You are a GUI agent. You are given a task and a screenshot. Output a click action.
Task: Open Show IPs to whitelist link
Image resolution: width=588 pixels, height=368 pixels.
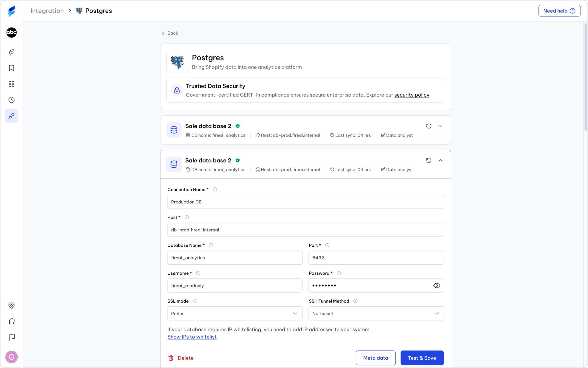[192, 337]
